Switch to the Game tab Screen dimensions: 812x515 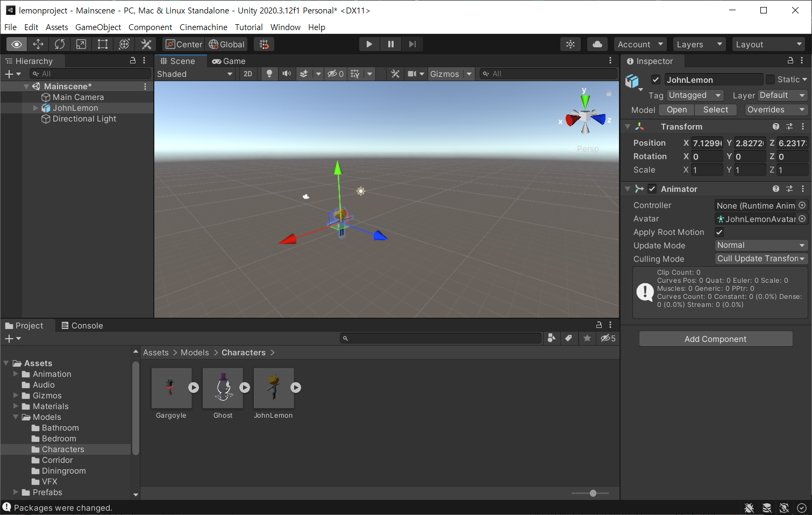click(x=229, y=61)
